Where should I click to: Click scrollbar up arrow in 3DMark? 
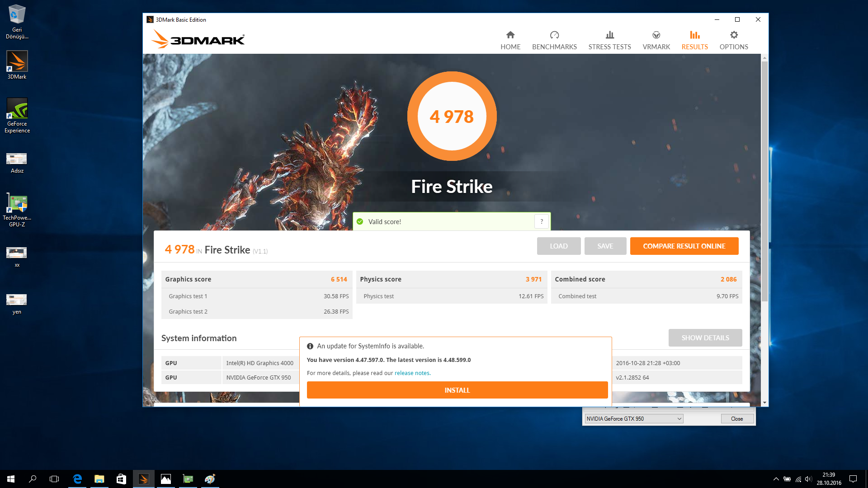(764, 57)
